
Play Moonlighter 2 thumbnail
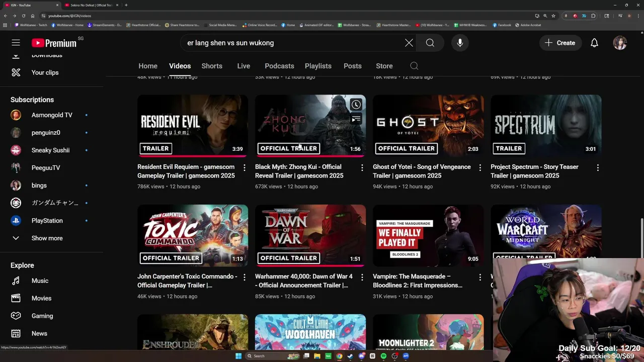click(428, 332)
